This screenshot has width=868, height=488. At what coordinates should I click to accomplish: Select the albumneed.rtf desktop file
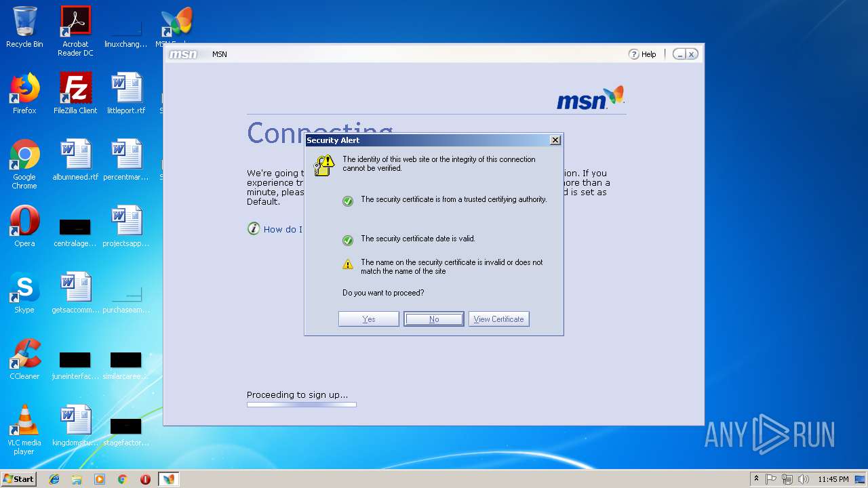tap(75, 160)
